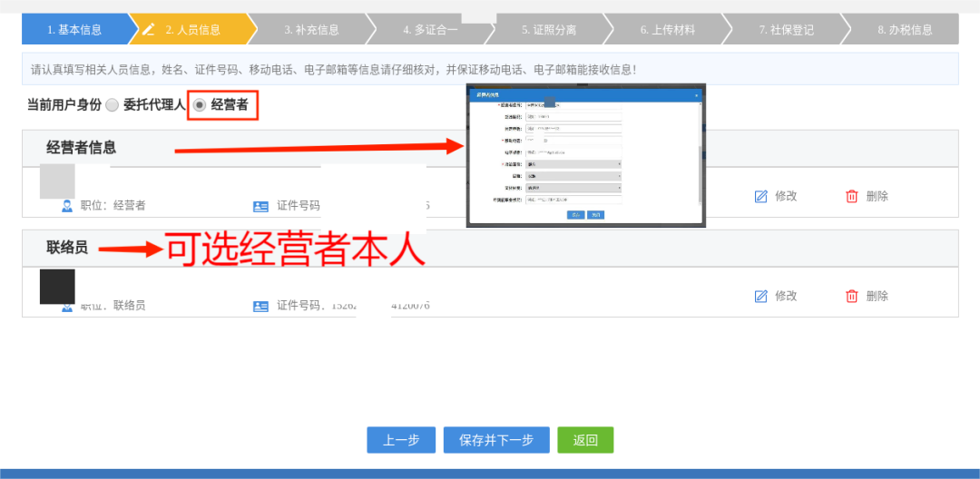Viewport: 980px width, 479px height.
Task: Click 修改 for the 经营者 entry
Action: coord(786,196)
